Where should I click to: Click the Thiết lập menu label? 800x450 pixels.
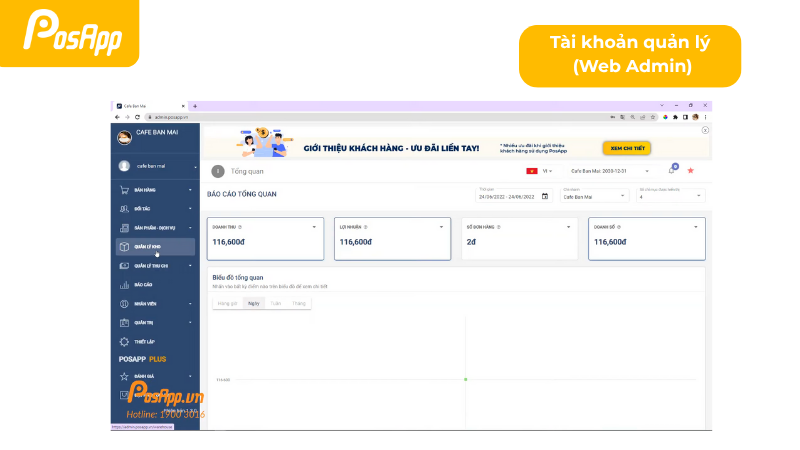click(x=144, y=342)
